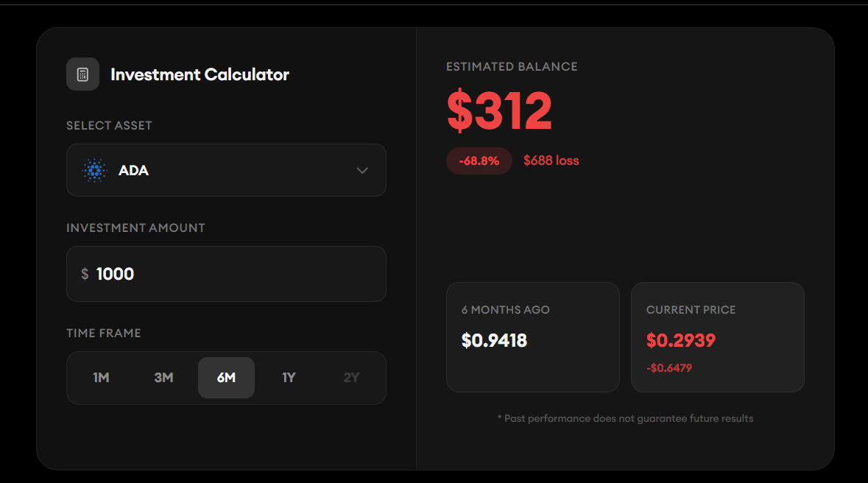Click the -$0.6479 price change
868x483 pixels.
668,368
